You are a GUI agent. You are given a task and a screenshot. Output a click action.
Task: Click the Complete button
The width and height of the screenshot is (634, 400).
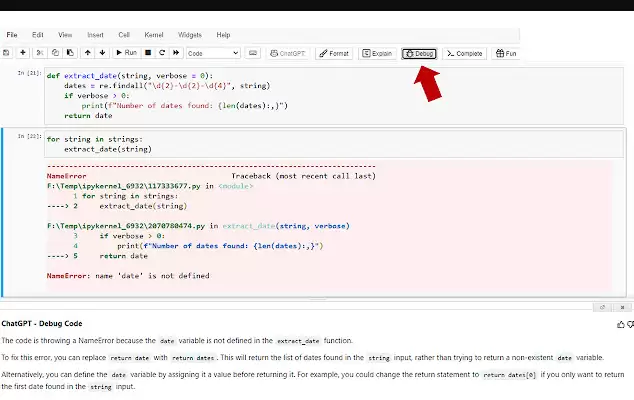pyautogui.click(x=465, y=53)
